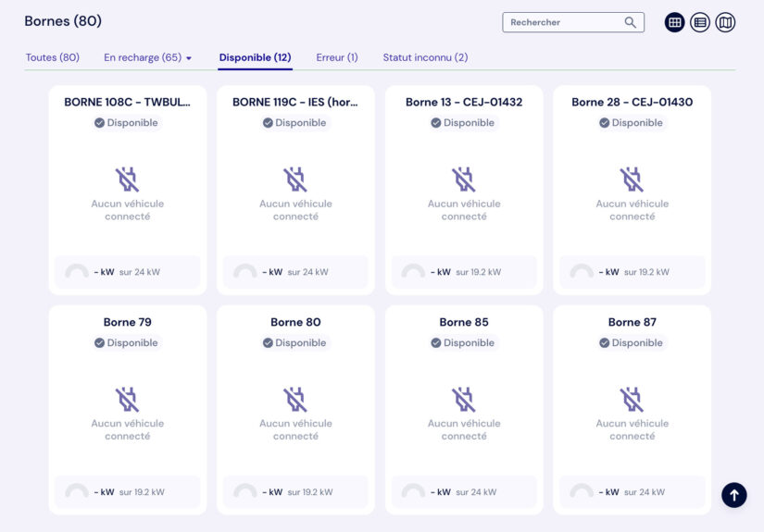Click Disponible badge on Borne 28 card
Image resolution: width=764 pixels, height=532 pixels.
(x=632, y=123)
